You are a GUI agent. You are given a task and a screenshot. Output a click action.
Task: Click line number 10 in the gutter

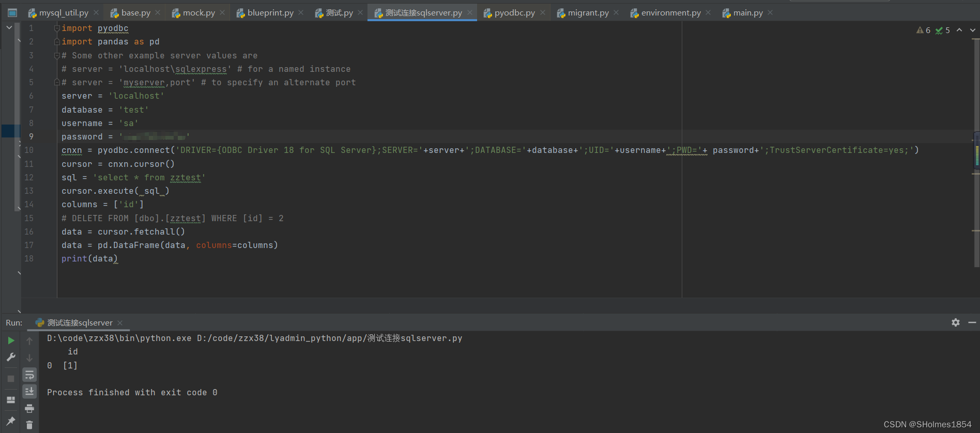tap(29, 150)
